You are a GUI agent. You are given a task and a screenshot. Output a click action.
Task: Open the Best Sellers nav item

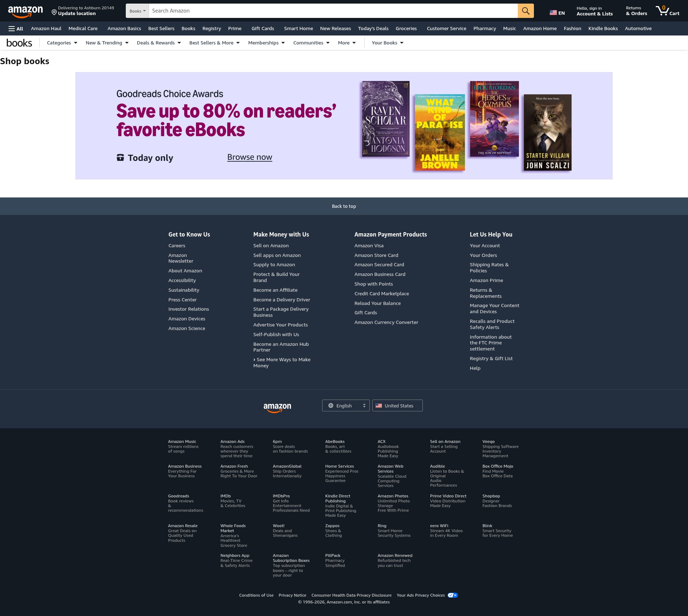pos(161,28)
